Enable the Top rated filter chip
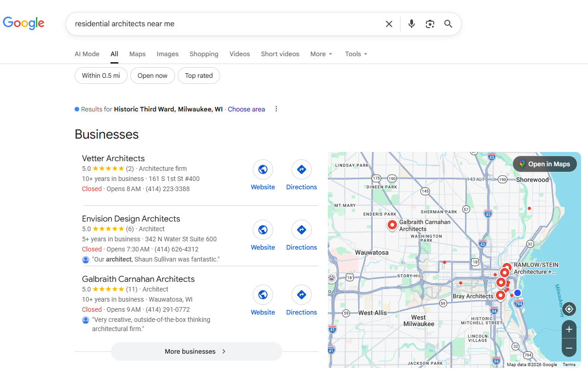This screenshot has height=379, width=588. click(x=199, y=76)
